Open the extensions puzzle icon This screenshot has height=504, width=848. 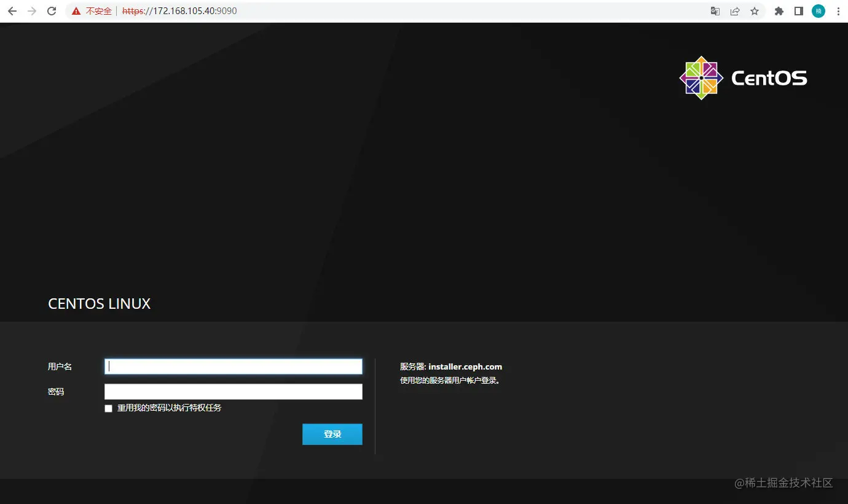coord(779,11)
